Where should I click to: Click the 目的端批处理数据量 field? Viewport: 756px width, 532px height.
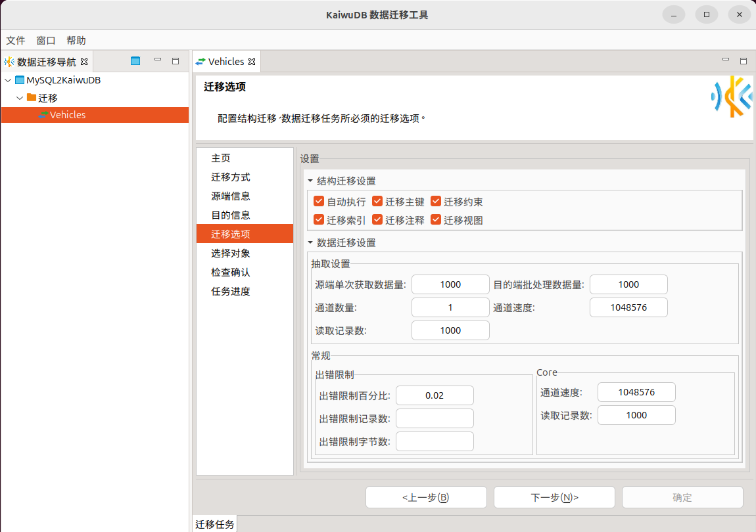point(628,284)
